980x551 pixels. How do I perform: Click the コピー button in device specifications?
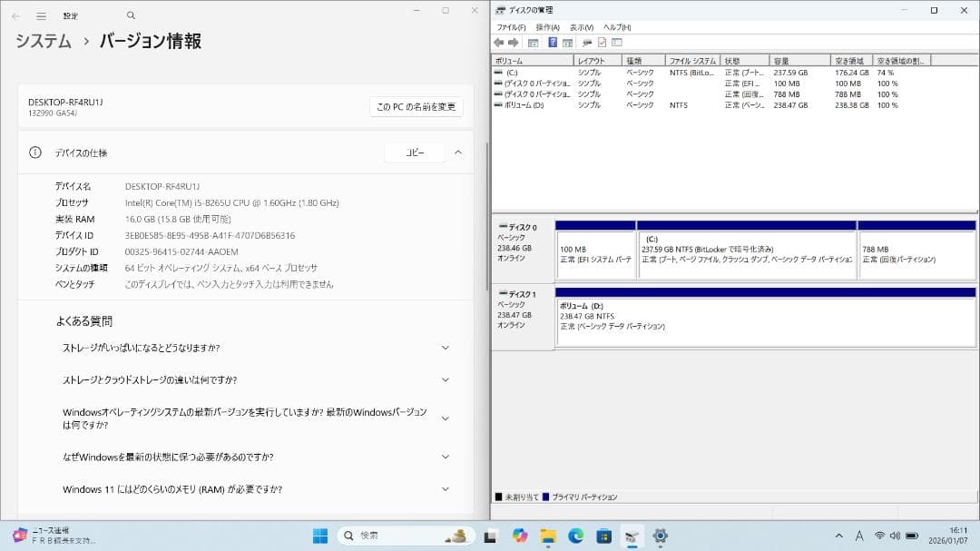tap(414, 153)
